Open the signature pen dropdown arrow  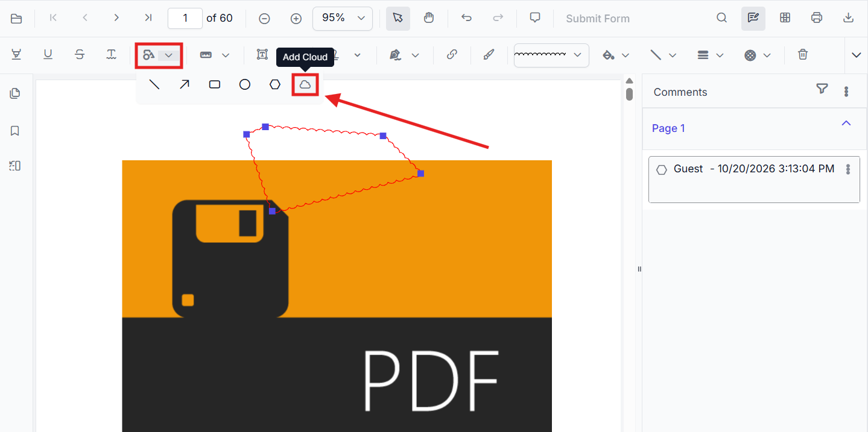coord(416,55)
